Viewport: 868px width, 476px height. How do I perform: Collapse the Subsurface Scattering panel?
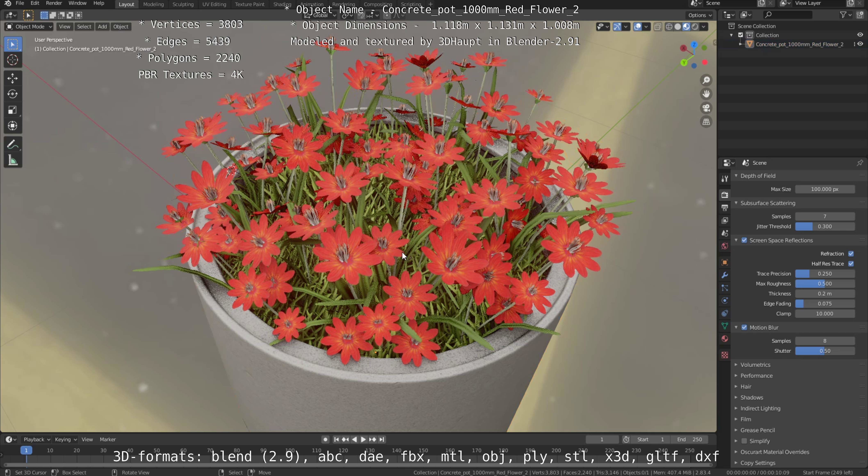tap(767, 203)
